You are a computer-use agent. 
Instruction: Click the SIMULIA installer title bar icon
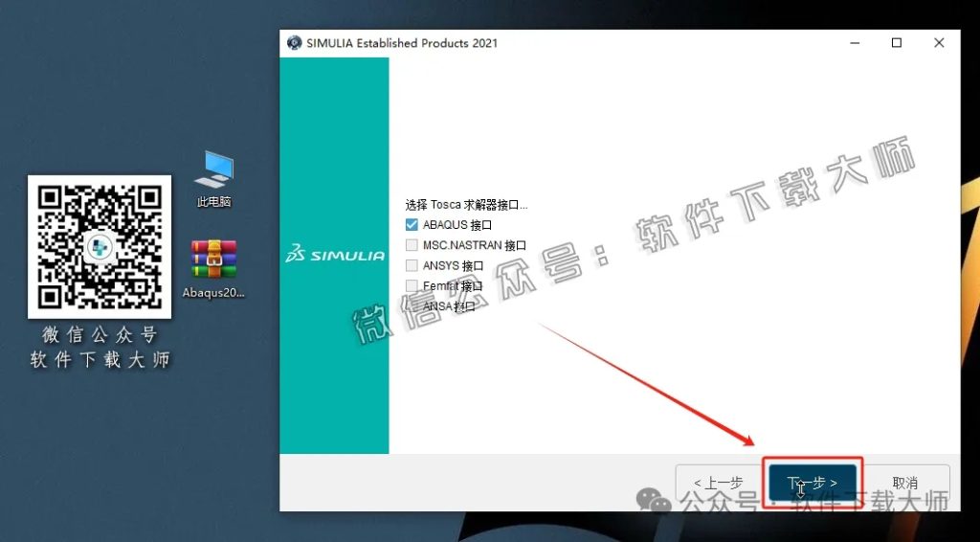click(x=294, y=43)
